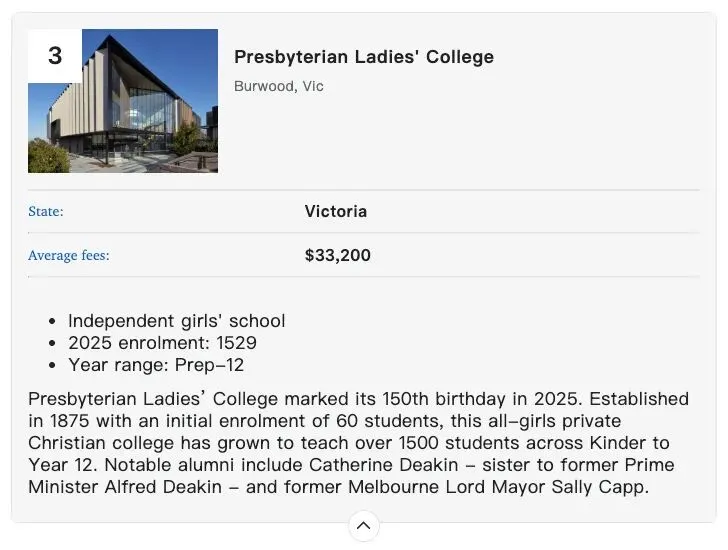Open the Presbyterian Ladies' College building photo
The width and height of the screenshot is (728, 550).
123,101
